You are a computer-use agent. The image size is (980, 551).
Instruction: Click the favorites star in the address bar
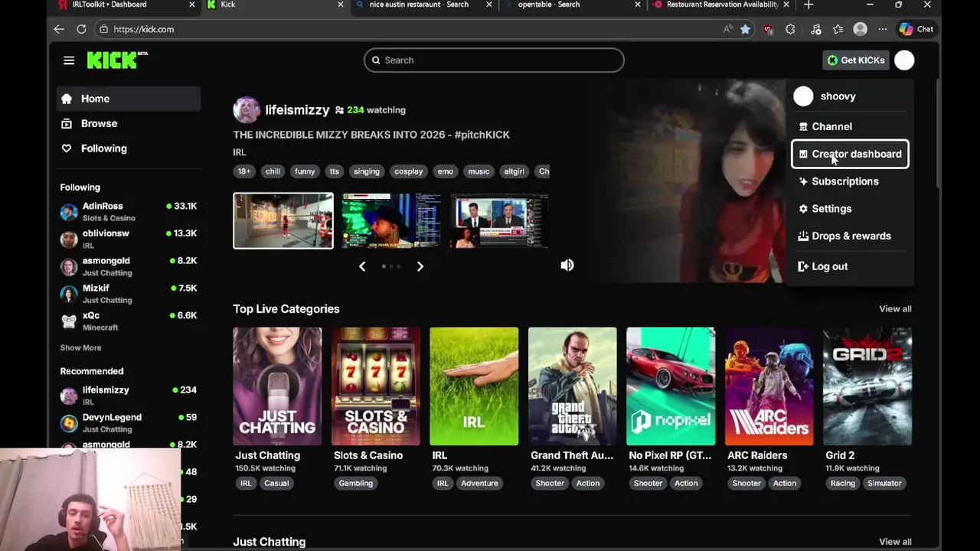(x=745, y=29)
